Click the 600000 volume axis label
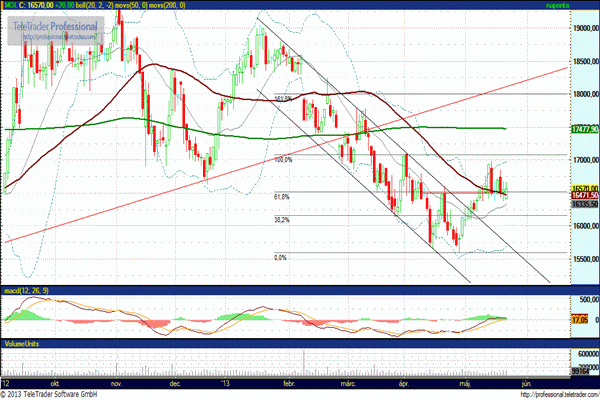This screenshot has width=600, height=400. coord(589,354)
